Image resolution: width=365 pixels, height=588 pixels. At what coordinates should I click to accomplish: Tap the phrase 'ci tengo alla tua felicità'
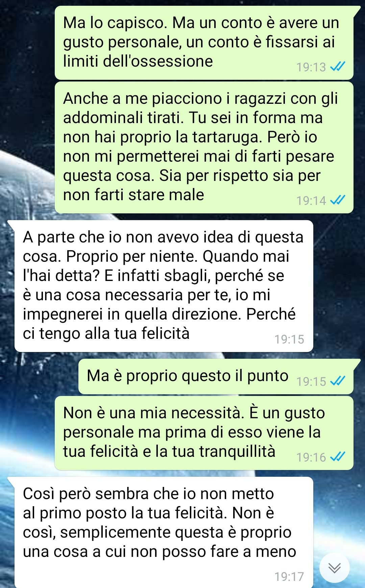point(106,333)
